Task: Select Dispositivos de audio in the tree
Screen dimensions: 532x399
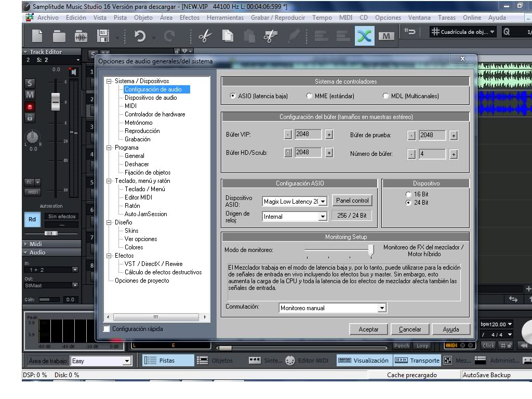Action: [150, 98]
